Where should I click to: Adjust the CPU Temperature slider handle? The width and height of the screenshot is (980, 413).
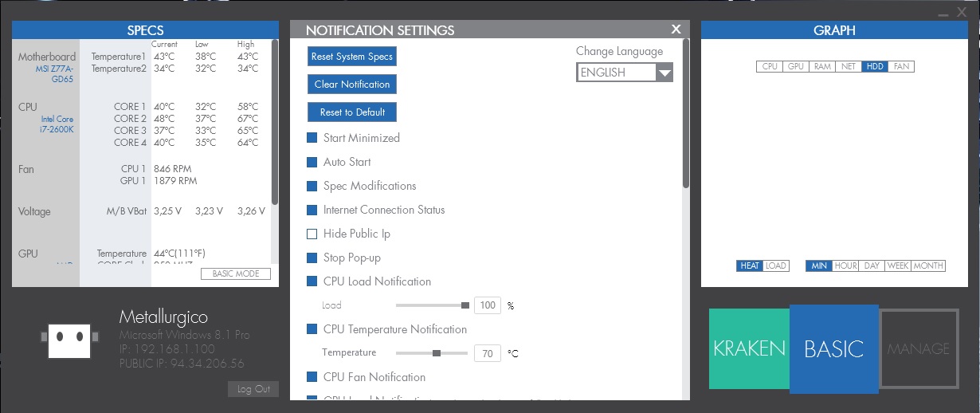click(x=437, y=352)
